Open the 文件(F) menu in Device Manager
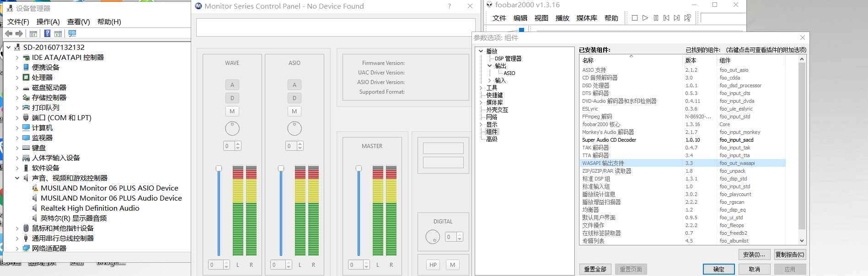The image size is (868, 276). (18, 21)
